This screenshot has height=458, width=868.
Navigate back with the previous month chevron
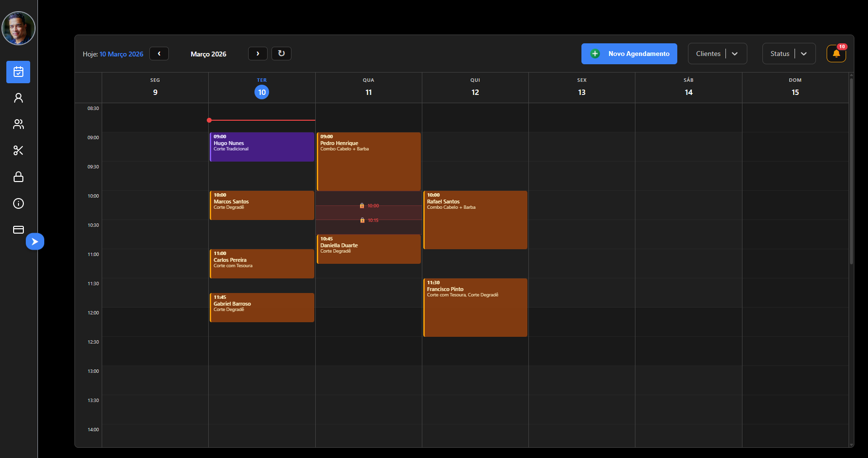pos(159,54)
